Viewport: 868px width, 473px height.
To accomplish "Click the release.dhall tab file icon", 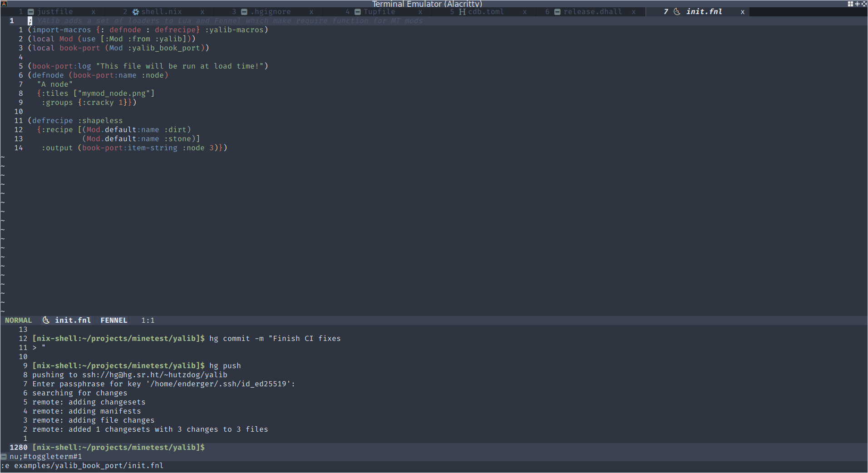I will [557, 12].
